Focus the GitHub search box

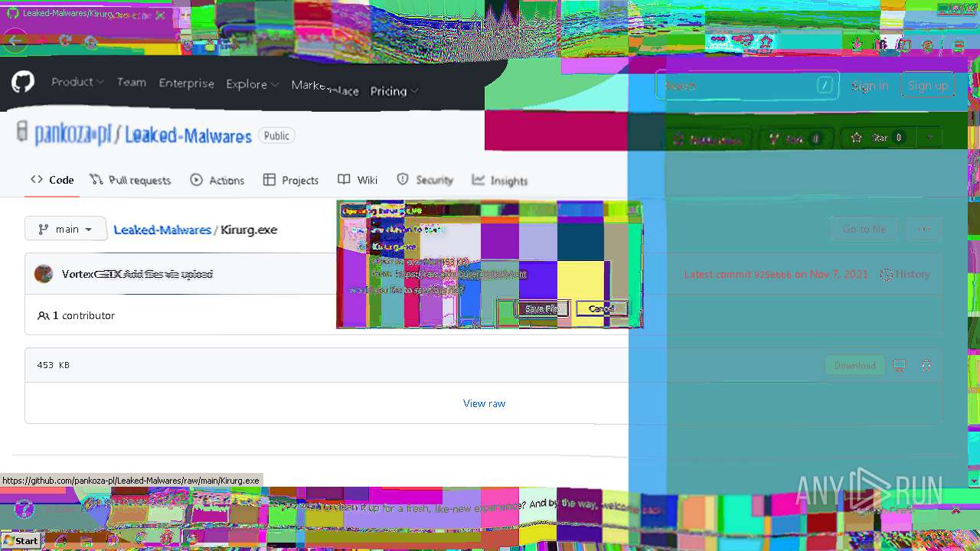click(747, 86)
